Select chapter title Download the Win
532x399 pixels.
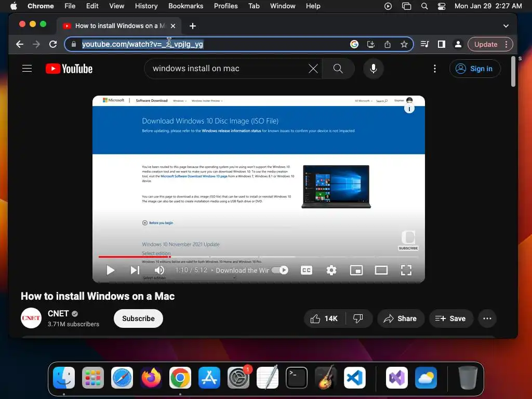pyautogui.click(x=242, y=270)
